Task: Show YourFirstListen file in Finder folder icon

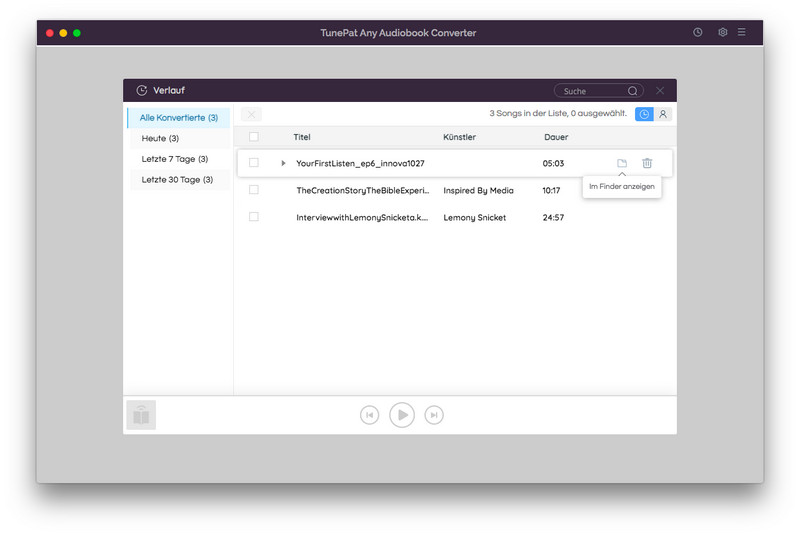Action: point(622,163)
